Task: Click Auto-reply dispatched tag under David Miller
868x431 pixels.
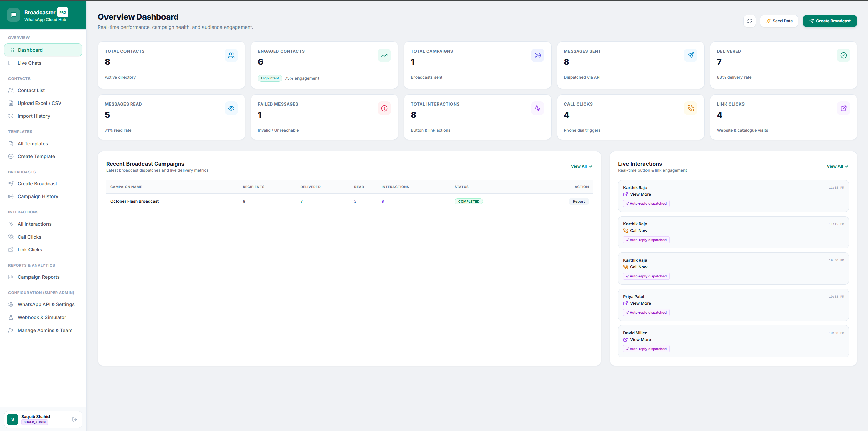Action: pos(646,349)
